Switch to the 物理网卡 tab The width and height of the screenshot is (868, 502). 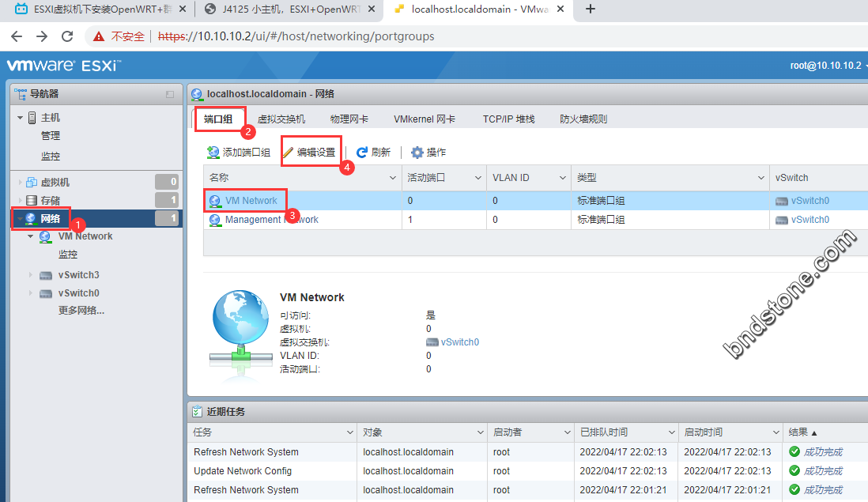(x=349, y=119)
